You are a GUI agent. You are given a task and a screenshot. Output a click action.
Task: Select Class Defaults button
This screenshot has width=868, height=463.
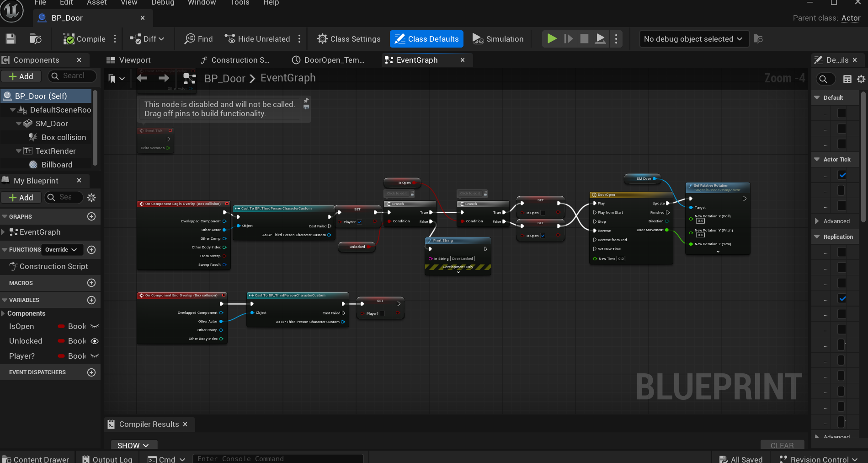pyautogui.click(x=426, y=39)
